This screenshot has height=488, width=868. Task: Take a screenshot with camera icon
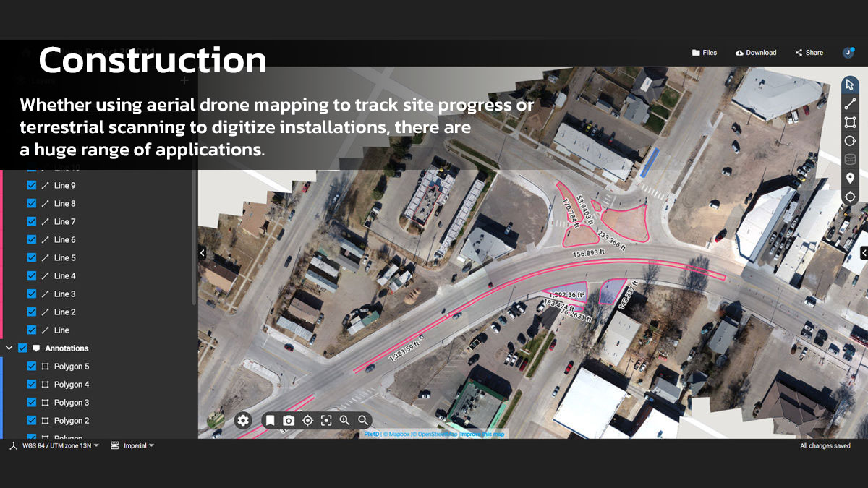pos(289,420)
